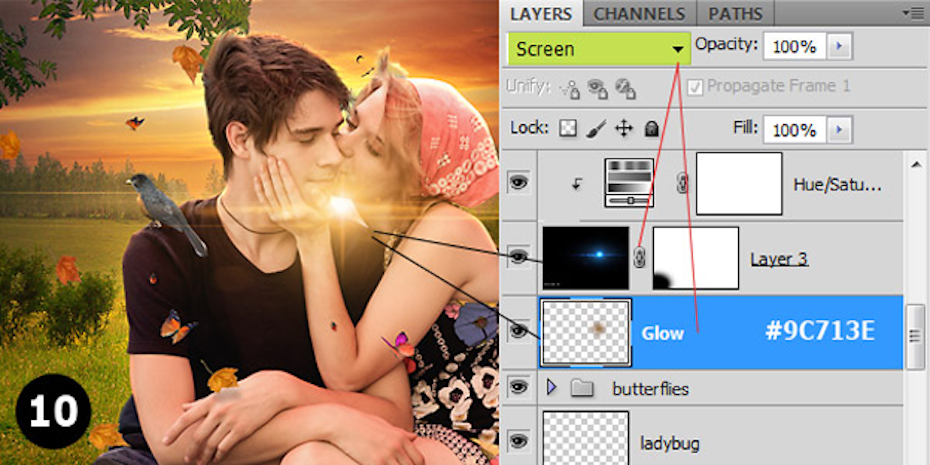Click the Unify layer style icon
Viewport: 930px width, 465px height.
click(x=625, y=88)
